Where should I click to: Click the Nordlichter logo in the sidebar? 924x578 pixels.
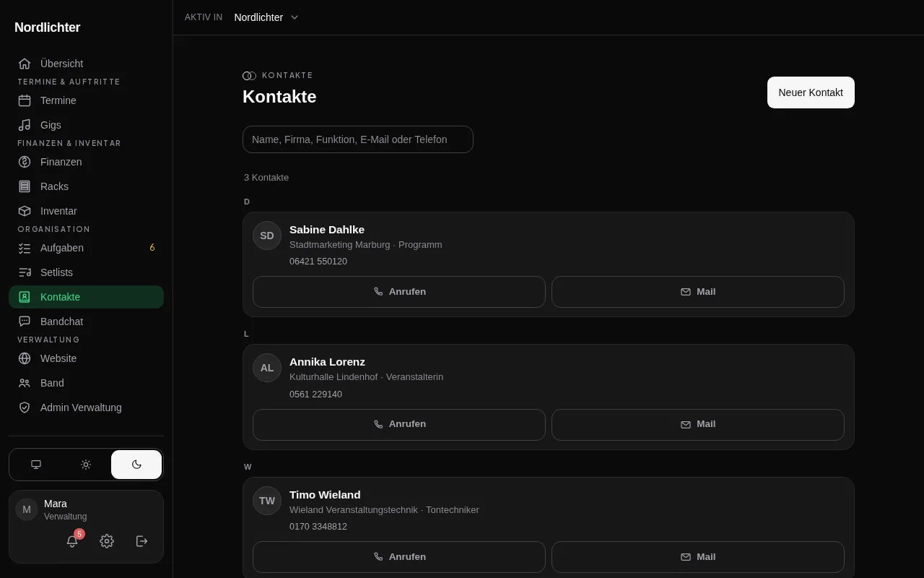(x=48, y=27)
